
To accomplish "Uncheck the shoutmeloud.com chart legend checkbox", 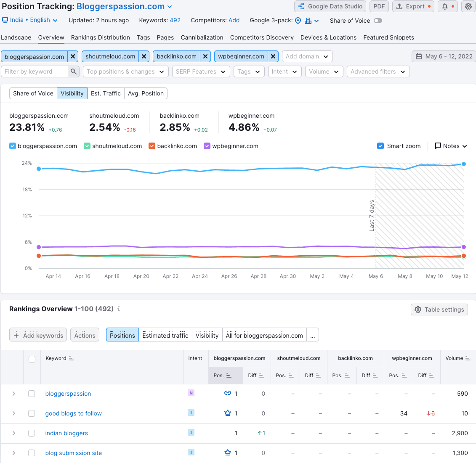I will (87, 146).
